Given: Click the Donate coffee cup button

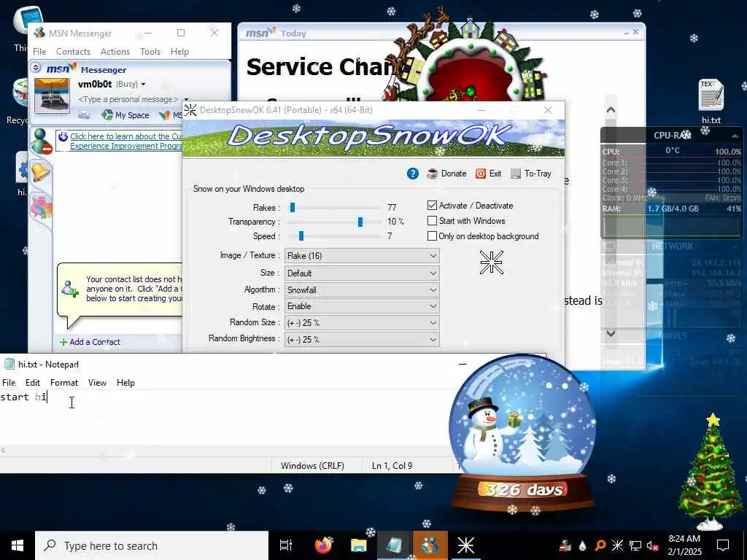Looking at the screenshot, I should pyautogui.click(x=446, y=174).
